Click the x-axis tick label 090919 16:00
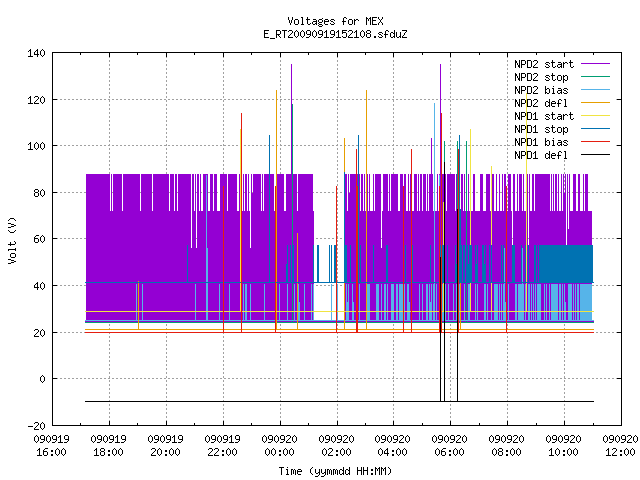Image resolution: width=640 pixels, height=480 pixels. point(51,446)
